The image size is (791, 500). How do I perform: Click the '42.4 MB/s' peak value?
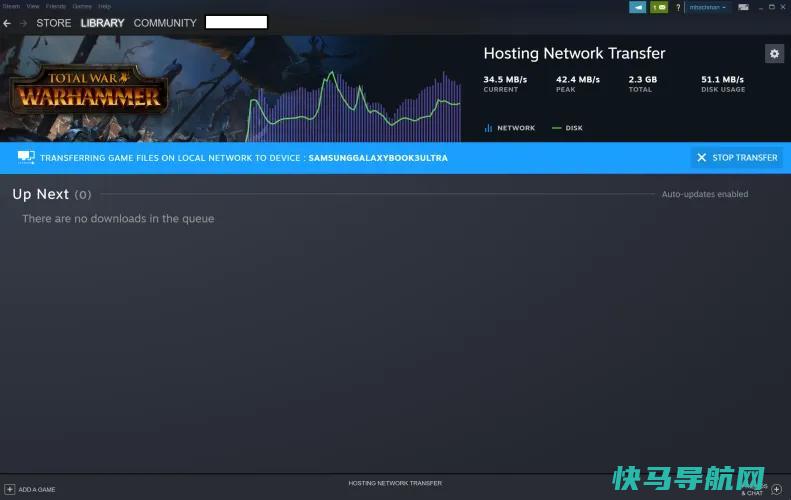click(578, 79)
